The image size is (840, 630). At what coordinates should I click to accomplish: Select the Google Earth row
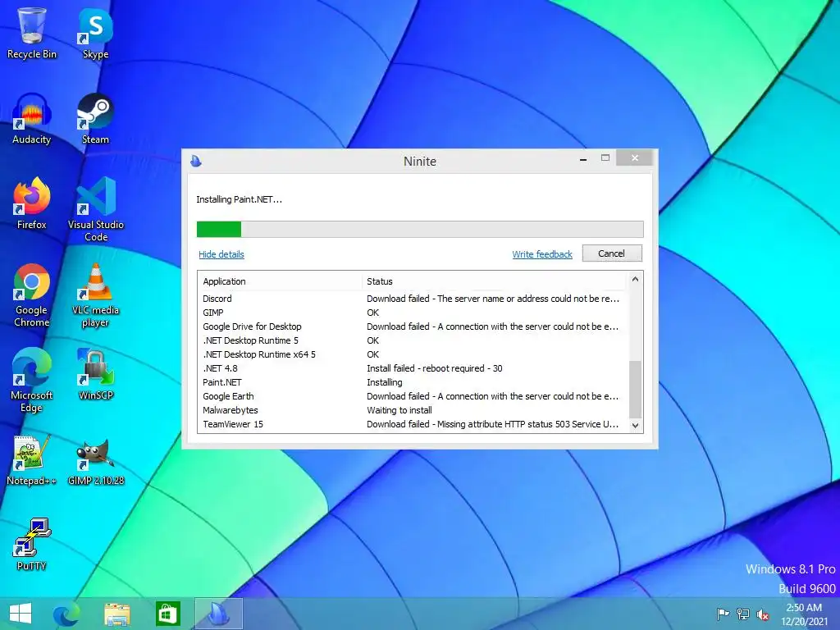coord(413,396)
